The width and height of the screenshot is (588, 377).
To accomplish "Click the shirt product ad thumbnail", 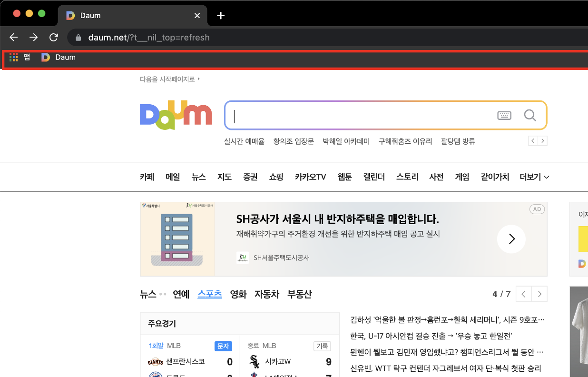I will click(579, 331).
